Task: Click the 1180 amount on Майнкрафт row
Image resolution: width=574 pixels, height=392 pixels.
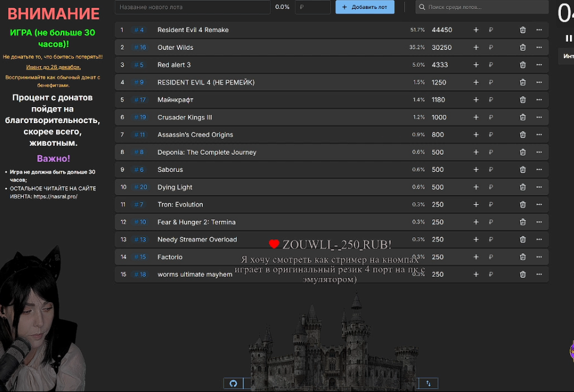Action: (x=438, y=100)
